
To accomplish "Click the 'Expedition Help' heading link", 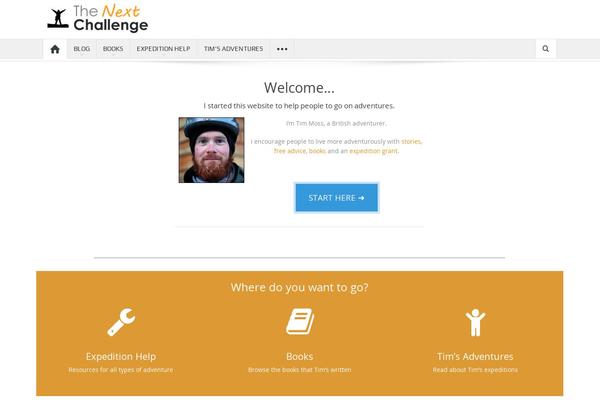I will pyautogui.click(x=121, y=356).
